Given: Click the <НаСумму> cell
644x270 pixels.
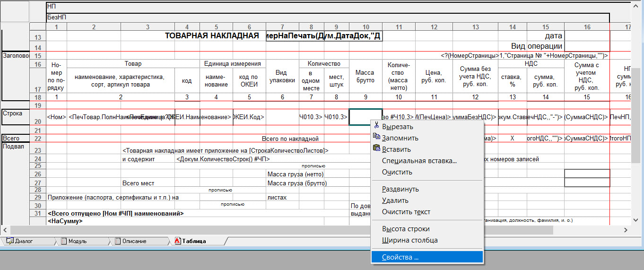Looking at the screenshot, I should [x=65, y=221].
